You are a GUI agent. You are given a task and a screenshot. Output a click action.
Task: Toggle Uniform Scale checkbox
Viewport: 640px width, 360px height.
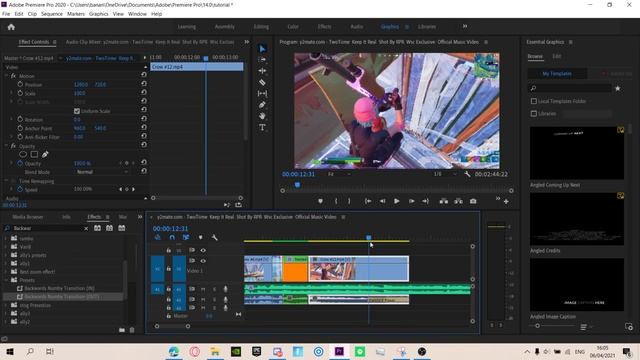click(x=77, y=111)
